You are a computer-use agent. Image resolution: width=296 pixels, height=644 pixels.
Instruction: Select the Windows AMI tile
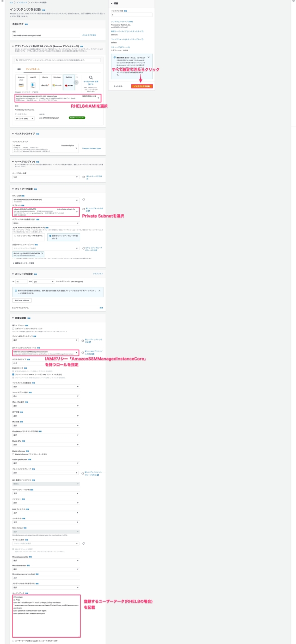(x=57, y=82)
